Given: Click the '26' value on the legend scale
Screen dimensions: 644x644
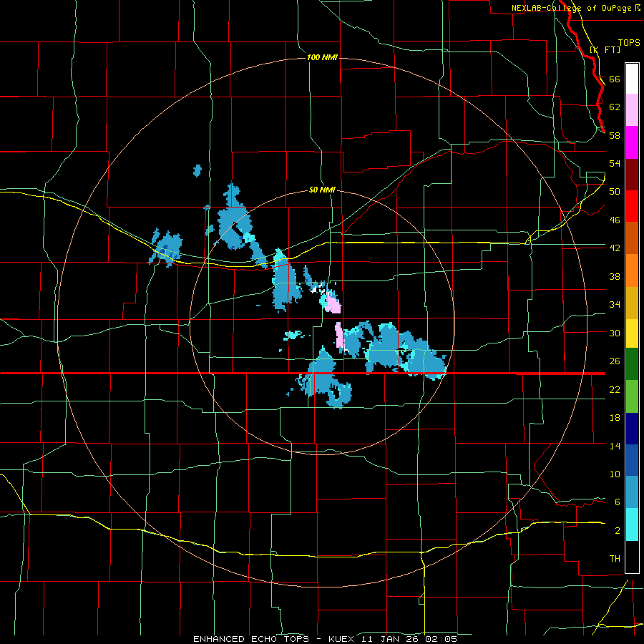Looking at the screenshot, I should [615, 361].
